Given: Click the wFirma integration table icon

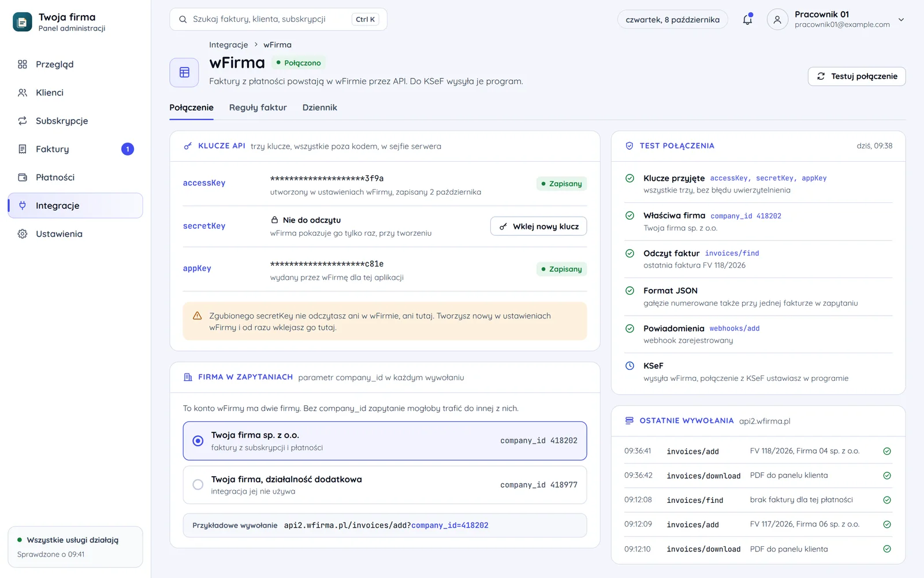Looking at the screenshot, I should [x=184, y=72].
